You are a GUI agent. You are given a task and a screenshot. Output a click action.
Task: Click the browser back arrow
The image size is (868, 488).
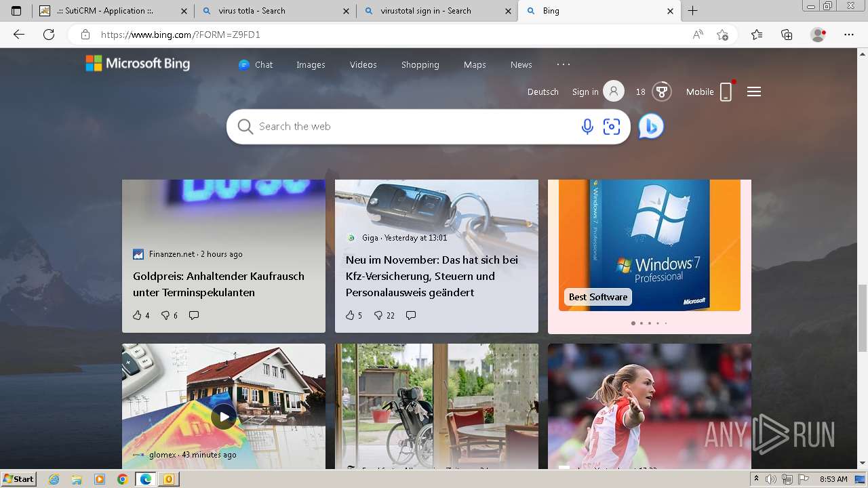(x=19, y=35)
